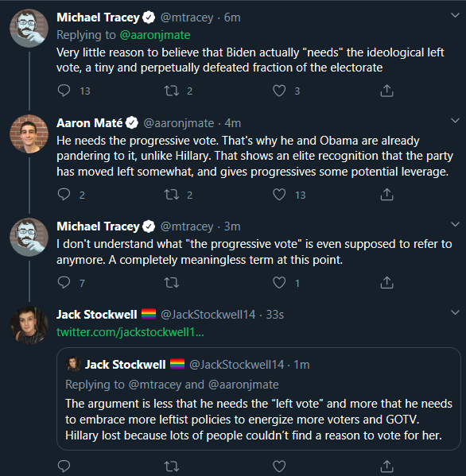466x476 pixels.
Task: Open Jack Stockwell's profile avatar
Action: tap(29, 326)
